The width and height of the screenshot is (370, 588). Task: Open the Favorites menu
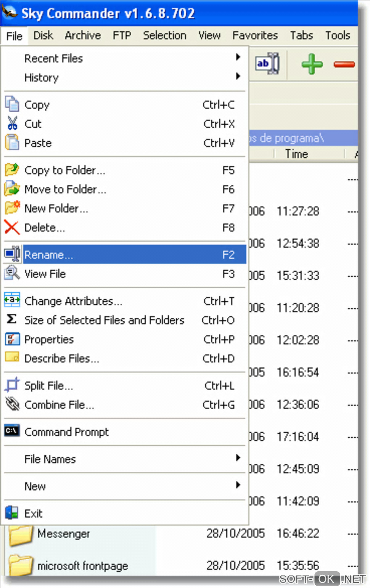click(x=255, y=36)
